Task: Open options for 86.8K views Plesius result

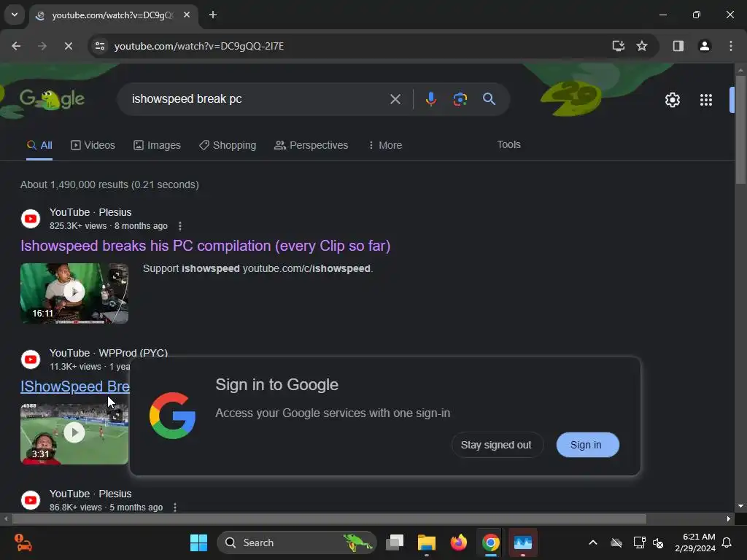Action: [175, 507]
